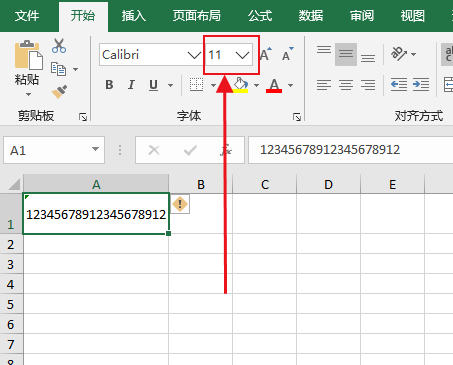Click the Merge cells icon
This screenshot has width=453, height=365.
click(x=448, y=85)
